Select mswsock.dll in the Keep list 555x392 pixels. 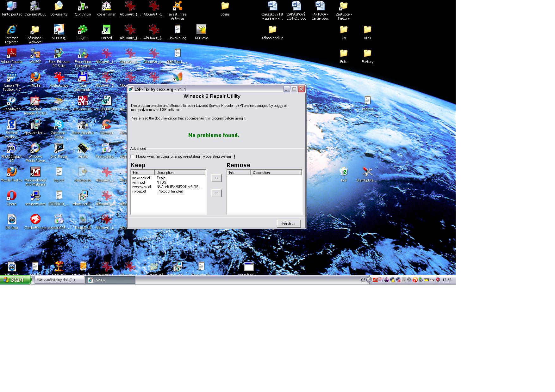tap(141, 178)
